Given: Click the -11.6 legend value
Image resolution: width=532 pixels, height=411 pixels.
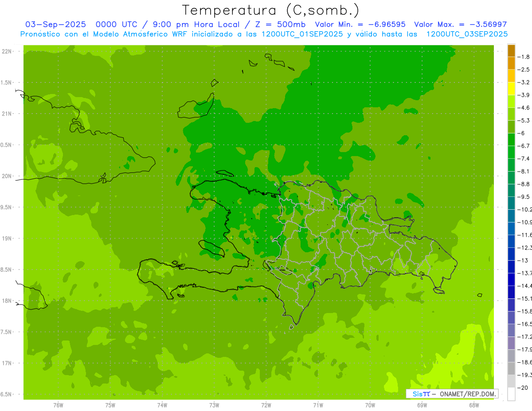Looking at the screenshot, I should tap(525, 235).
